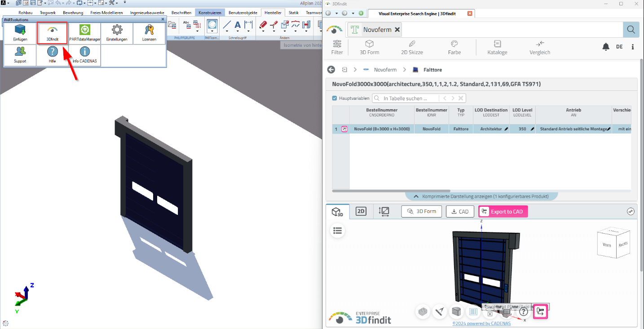The width and height of the screenshot is (644, 329).
Task: Remove the Novoferm search term chip
Action: click(397, 30)
